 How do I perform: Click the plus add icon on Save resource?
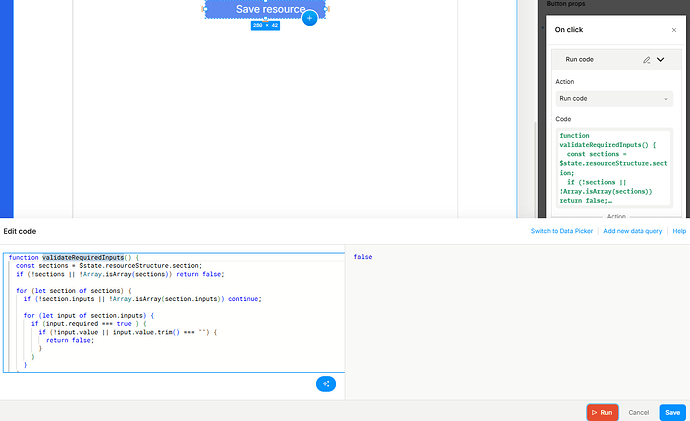coord(309,18)
